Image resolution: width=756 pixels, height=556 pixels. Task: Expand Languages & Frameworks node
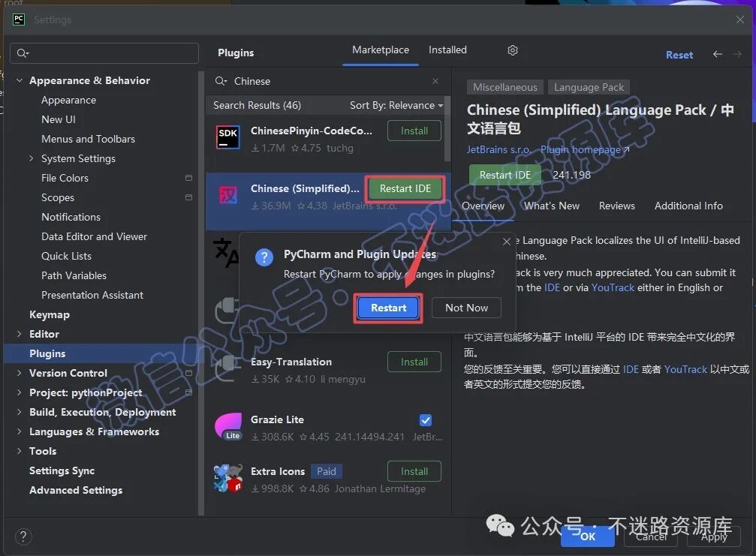(x=20, y=431)
